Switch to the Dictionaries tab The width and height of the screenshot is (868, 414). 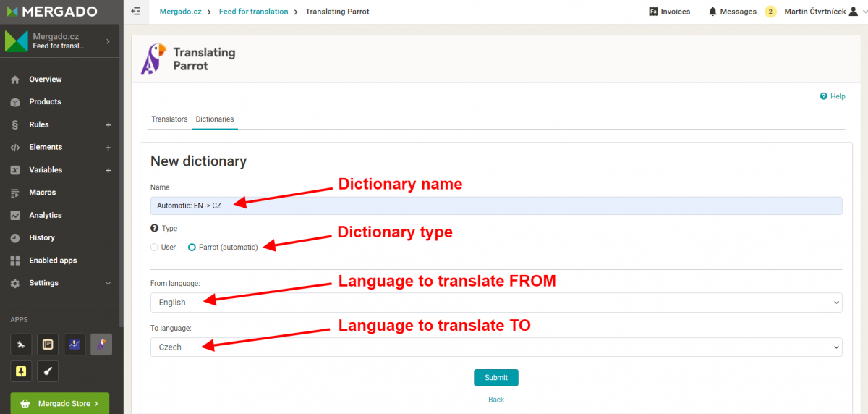click(x=215, y=119)
